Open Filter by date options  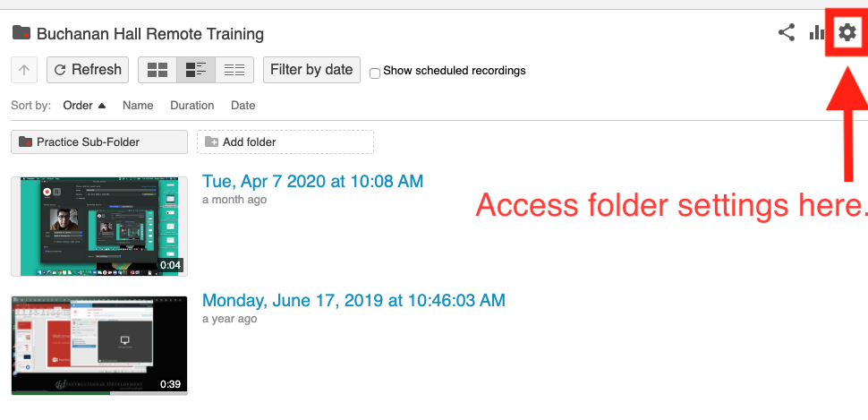[x=311, y=70]
